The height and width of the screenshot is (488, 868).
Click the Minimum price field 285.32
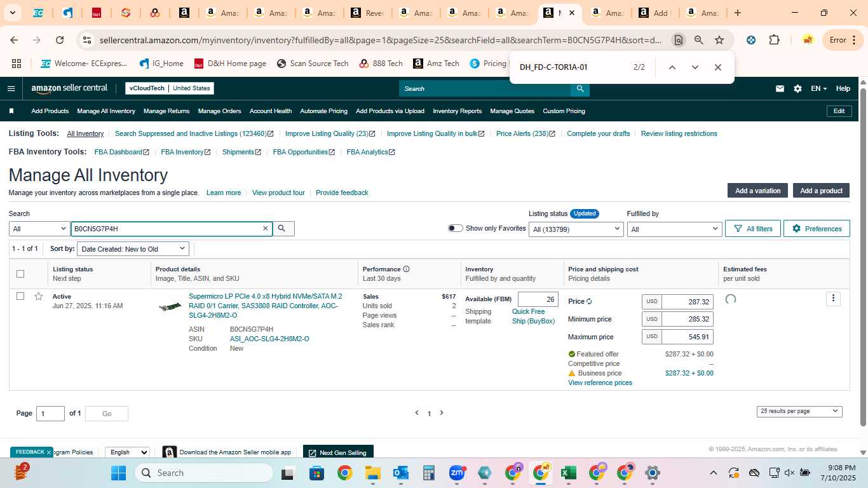coord(687,319)
